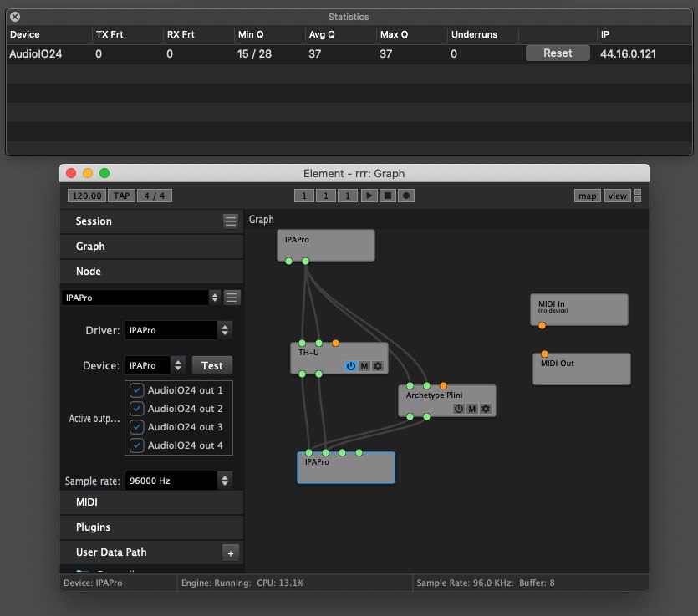Image resolution: width=698 pixels, height=616 pixels.
Task: Toggle TH-U plugin power button
Action: coord(351,366)
